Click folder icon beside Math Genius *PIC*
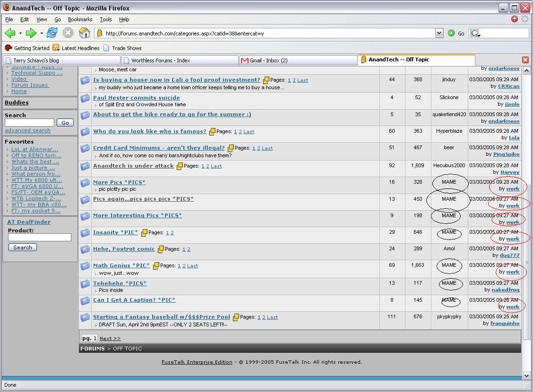533x392 pixels. 85,266
